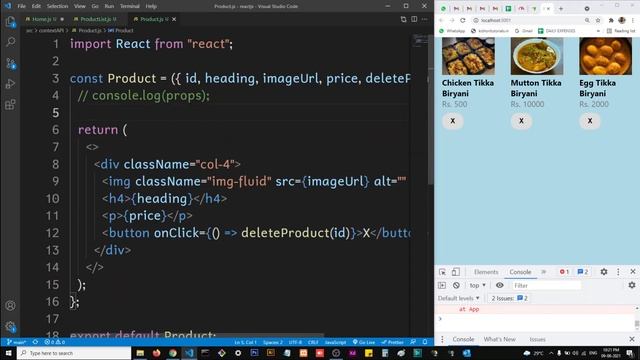640x360 pixels.
Task: Close the DevTools panel
Action: [633, 272]
